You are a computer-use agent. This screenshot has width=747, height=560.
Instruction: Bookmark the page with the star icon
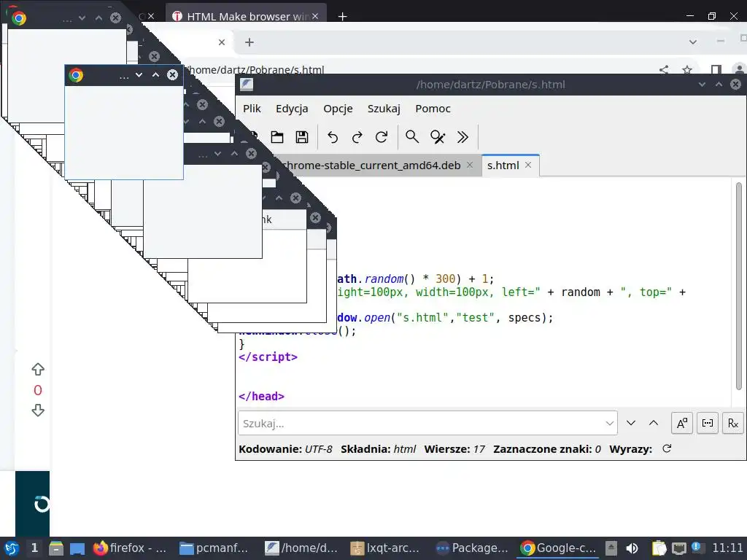(687, 71)
